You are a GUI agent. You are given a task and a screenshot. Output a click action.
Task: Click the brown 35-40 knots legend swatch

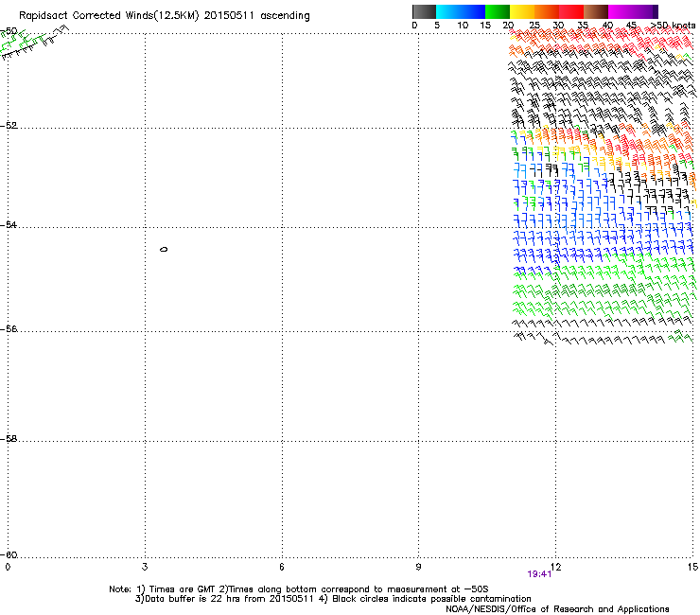coord(596,11)
